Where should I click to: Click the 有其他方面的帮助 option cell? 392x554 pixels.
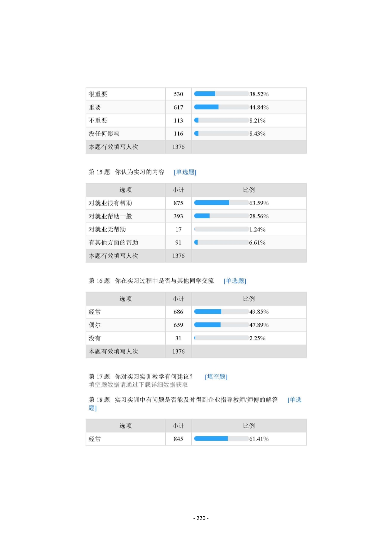click(113, 243)
